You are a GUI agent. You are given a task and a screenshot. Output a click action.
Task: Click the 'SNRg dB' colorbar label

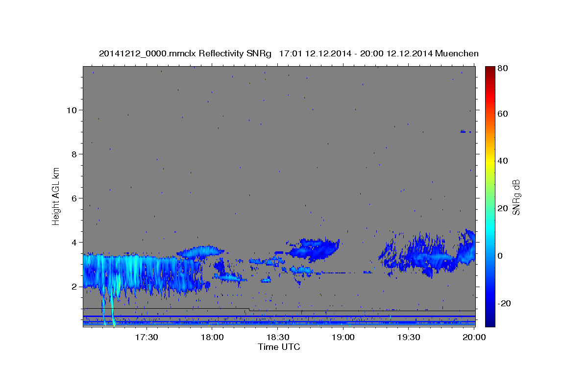(516, 197)
